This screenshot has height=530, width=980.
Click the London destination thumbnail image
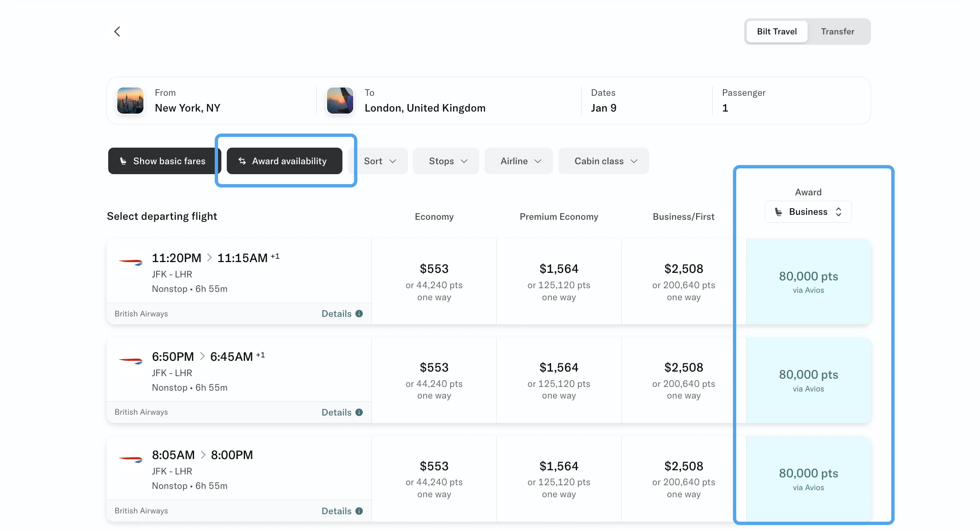coord(340,100)
